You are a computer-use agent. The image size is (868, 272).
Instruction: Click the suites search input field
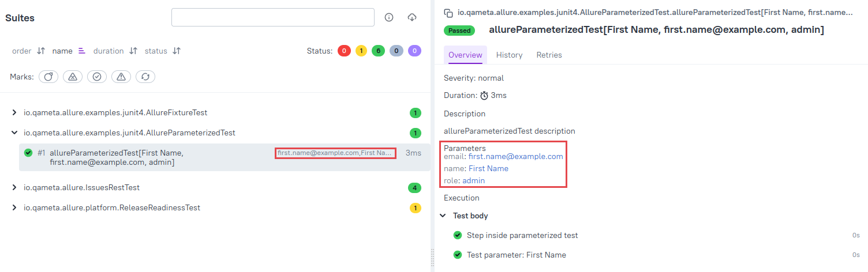click(273, 17)
